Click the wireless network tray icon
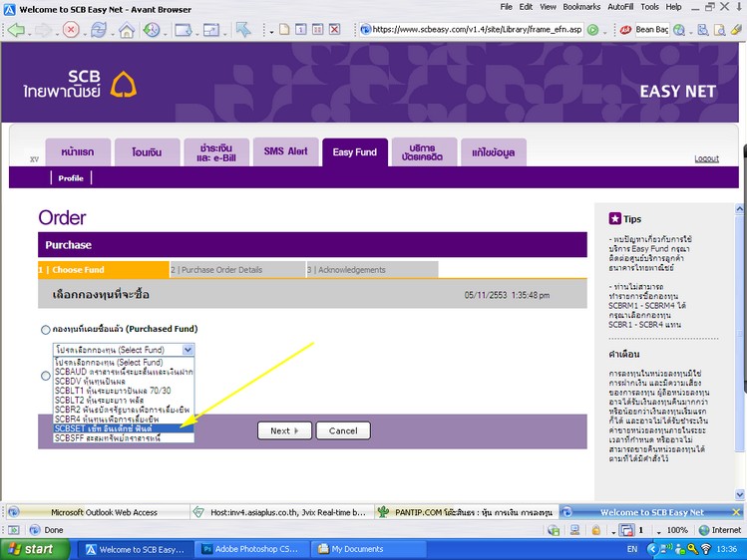 click(x=706, y=549)
